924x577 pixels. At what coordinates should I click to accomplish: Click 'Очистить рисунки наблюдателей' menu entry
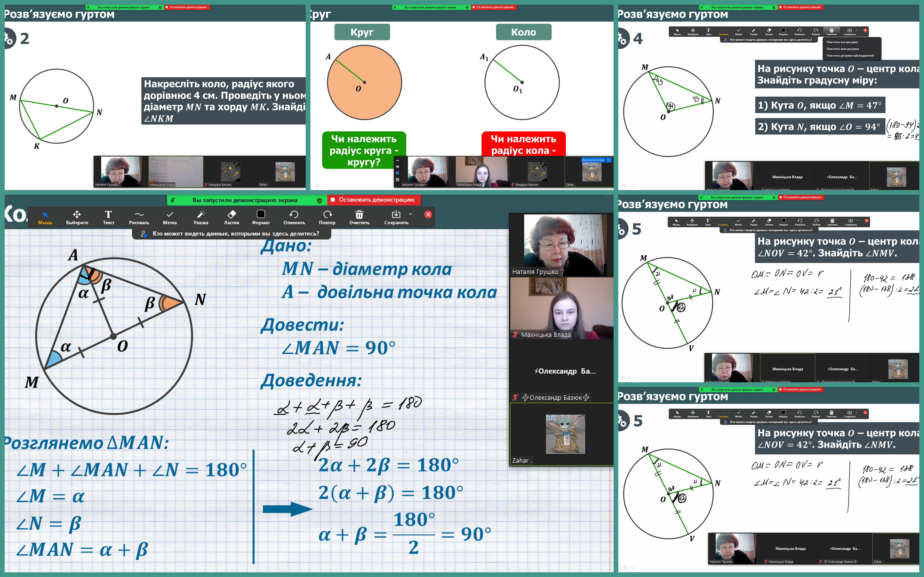[x=850, y=56]
